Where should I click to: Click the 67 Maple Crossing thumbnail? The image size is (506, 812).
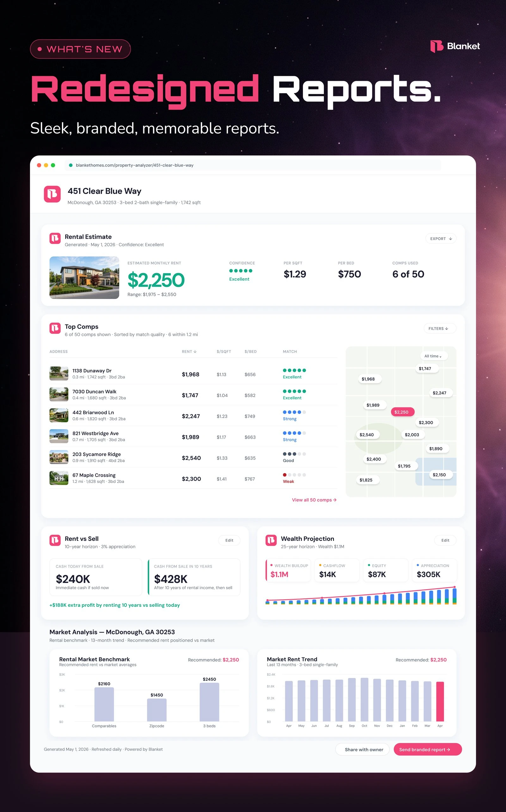[x=59, y=478]
